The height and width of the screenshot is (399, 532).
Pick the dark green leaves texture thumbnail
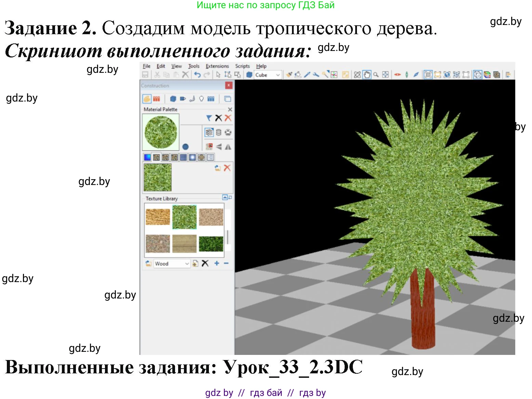211,244
